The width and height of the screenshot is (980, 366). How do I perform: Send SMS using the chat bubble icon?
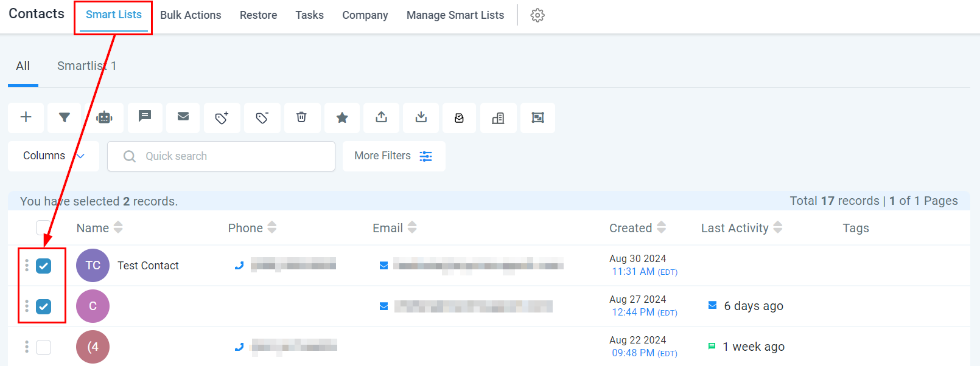144,117
